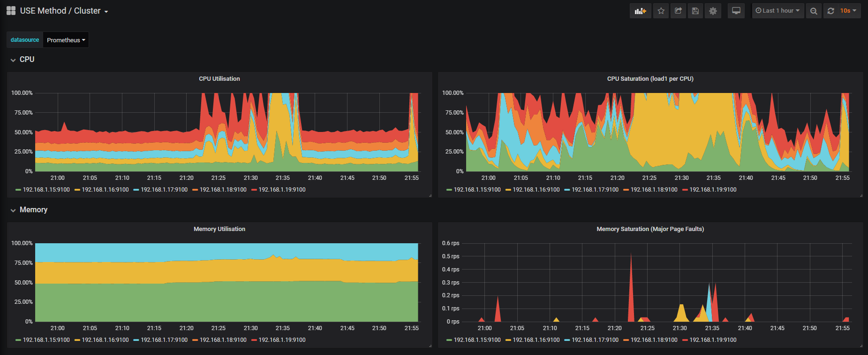Click the 192.168.1.16:9100 yellow legend color swatch in CPU Saturation
This screenshot has width=868, height=355.
coord(508,190)
